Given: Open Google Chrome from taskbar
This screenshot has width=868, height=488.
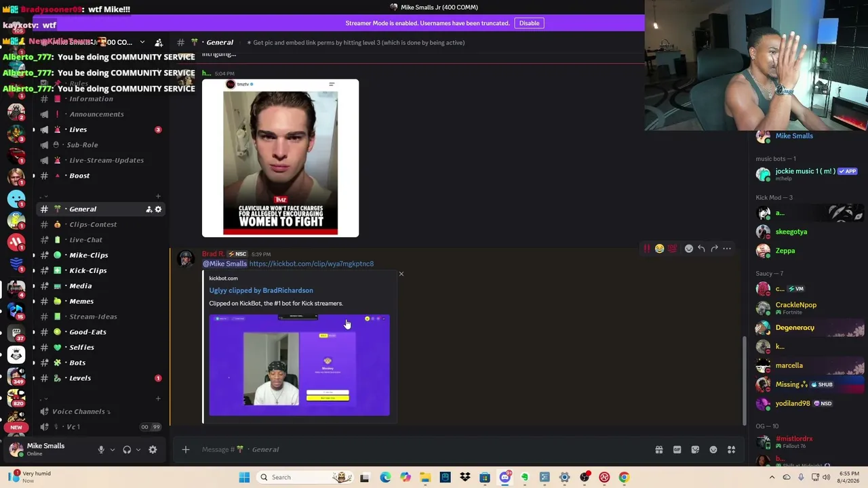Looking at the screenshot, I should 624,477.
